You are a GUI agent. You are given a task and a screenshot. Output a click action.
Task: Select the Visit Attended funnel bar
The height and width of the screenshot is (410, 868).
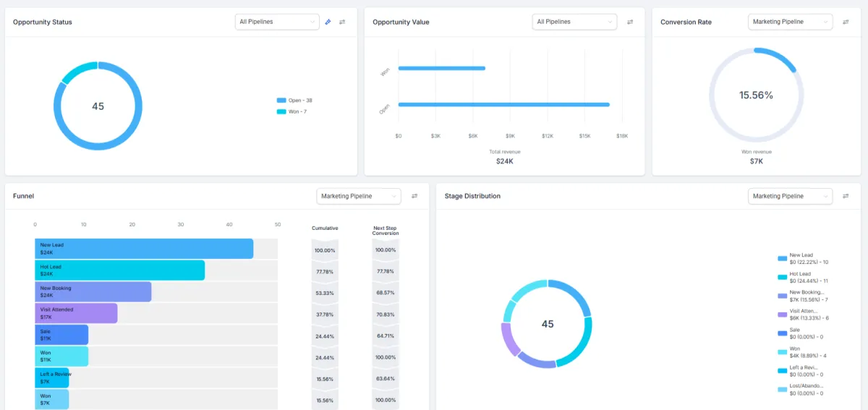pos(76,313)
